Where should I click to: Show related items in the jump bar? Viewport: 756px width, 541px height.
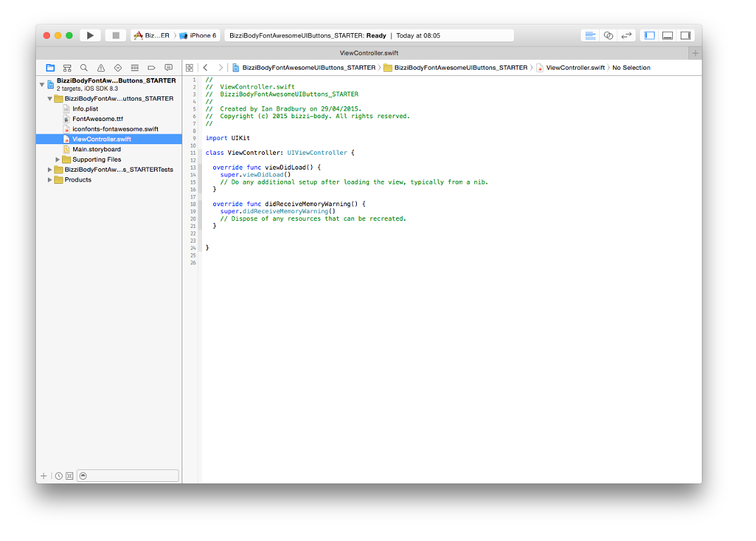[x=189, y=68]
